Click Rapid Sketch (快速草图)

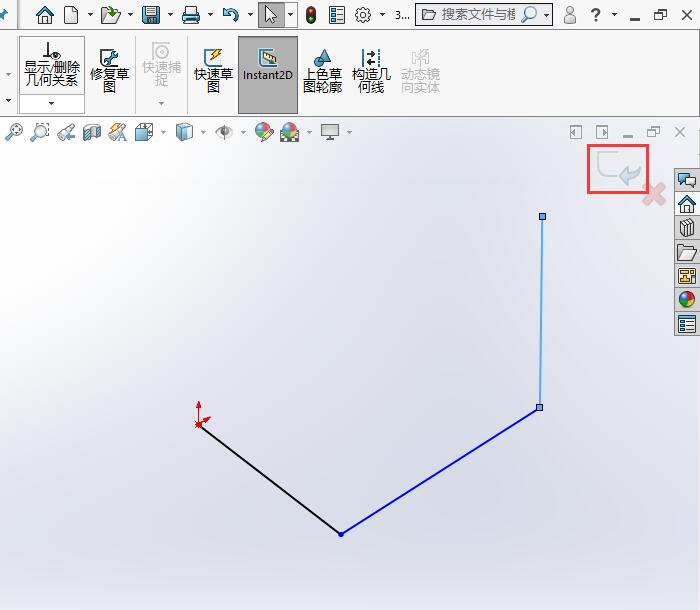pos(213,71)
